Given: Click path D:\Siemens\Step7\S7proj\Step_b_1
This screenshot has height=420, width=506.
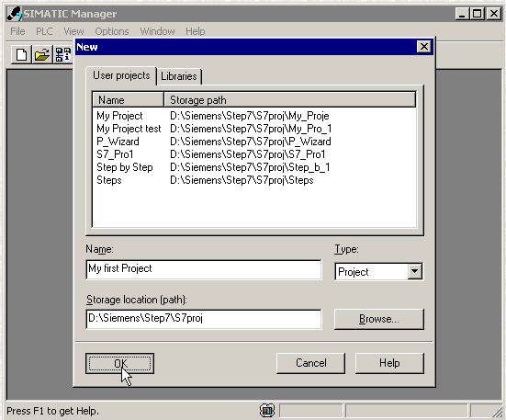Looking at the screenshot, I should click(x=250, y=167).
